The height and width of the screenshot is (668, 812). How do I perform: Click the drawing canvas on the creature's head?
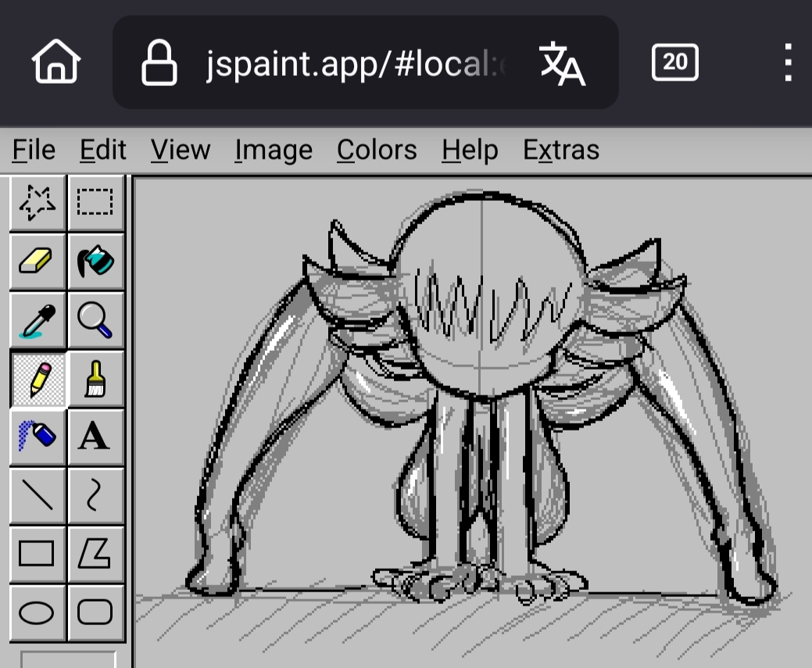(487, 295)
